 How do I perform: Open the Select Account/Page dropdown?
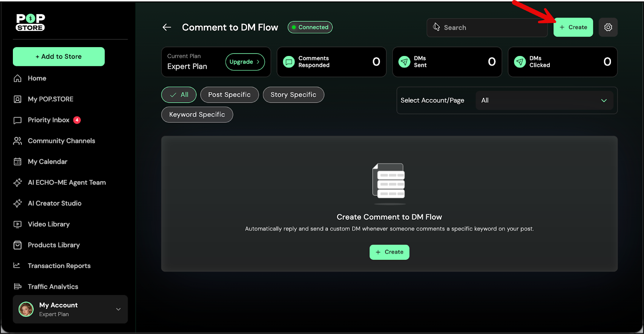click(x=544, y=101)
